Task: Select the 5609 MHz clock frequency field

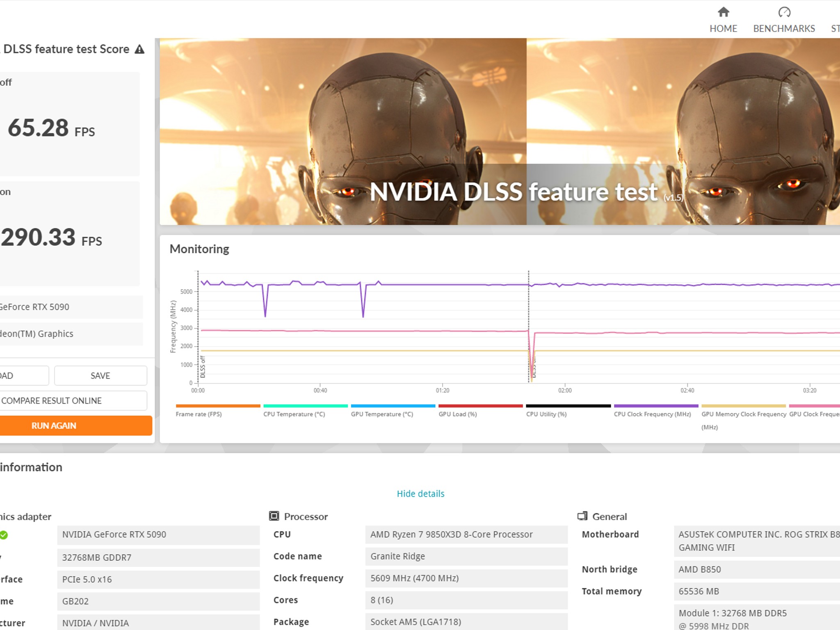Action: coord(466,578)
